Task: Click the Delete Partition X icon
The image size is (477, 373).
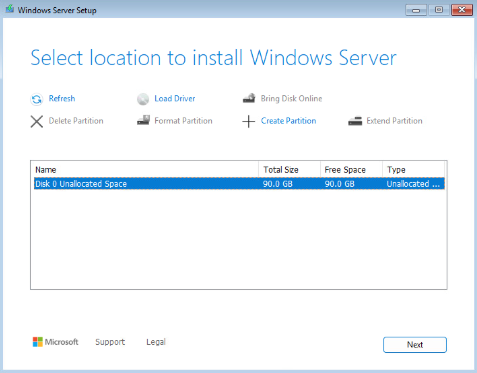Action: point(37,121)
